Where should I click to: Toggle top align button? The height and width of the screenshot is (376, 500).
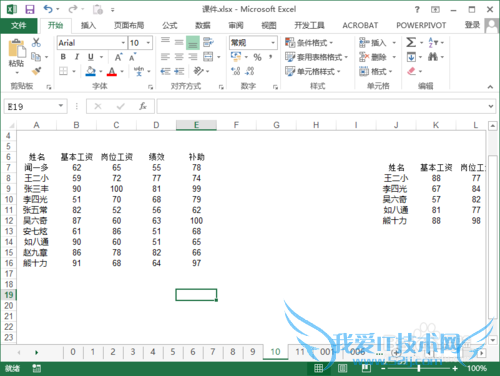[165, 42]
